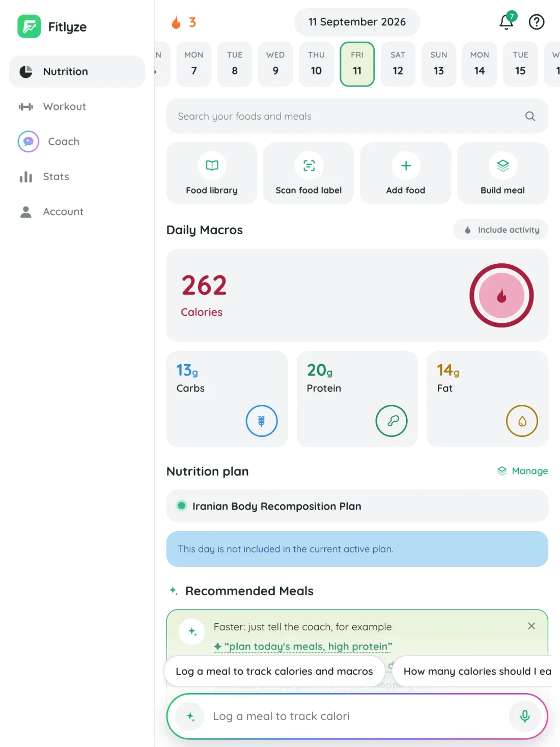Image resolution: width=560 pixels, height=747 pixels.
Task: Select Thursday 10 in date strip
Action: (316, 64)
